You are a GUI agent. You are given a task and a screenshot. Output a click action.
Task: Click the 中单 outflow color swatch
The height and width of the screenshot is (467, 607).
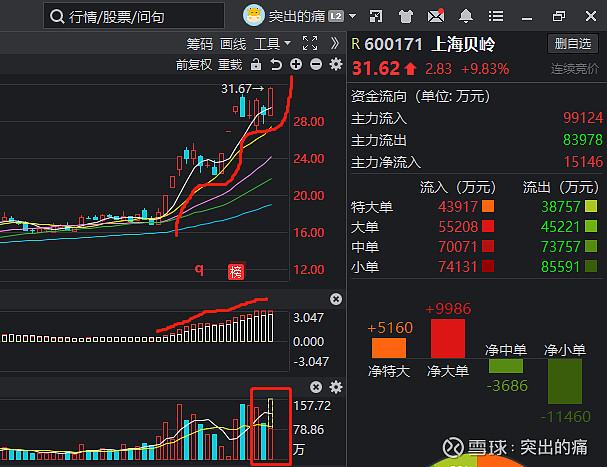coord(591,246)
